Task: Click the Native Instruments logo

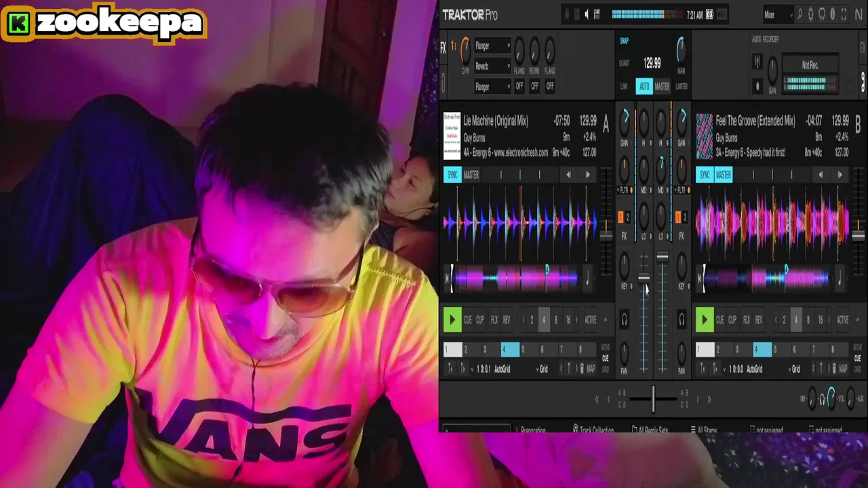Action: (x=859, y=14)
